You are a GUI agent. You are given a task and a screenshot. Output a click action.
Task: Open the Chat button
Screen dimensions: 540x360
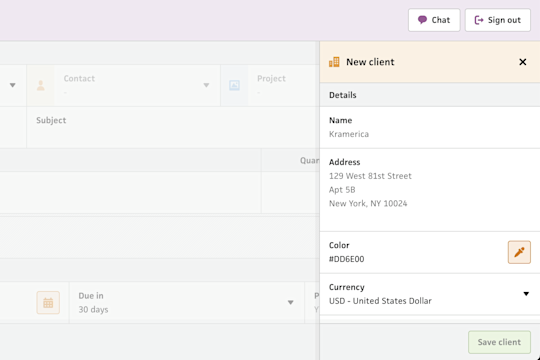point(434,20)
